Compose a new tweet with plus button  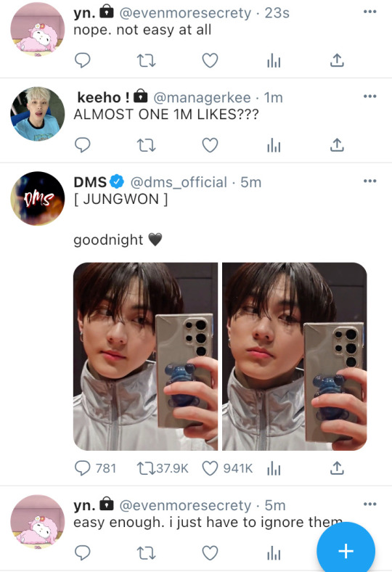coord(346,551)
